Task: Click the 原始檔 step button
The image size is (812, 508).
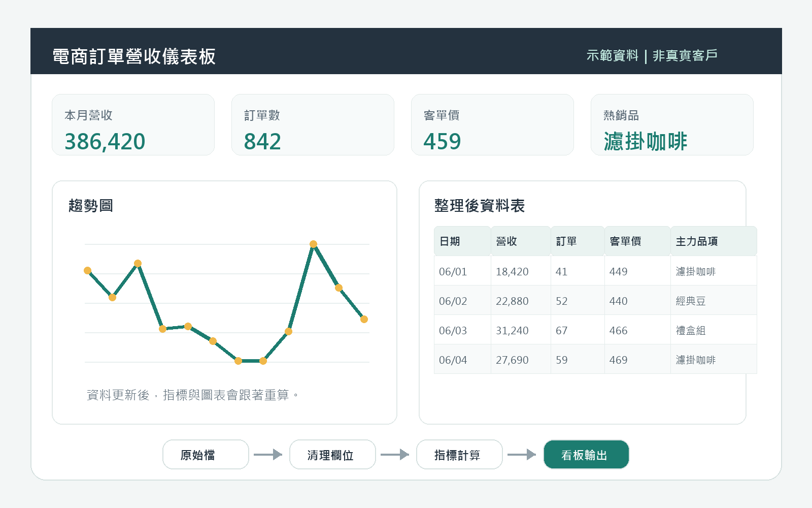Action: (206, 455)
